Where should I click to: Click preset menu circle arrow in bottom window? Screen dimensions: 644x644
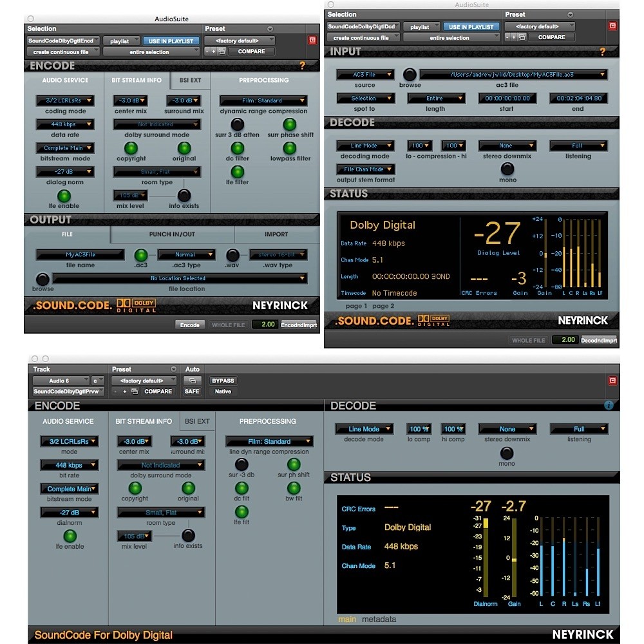(173, 369)
